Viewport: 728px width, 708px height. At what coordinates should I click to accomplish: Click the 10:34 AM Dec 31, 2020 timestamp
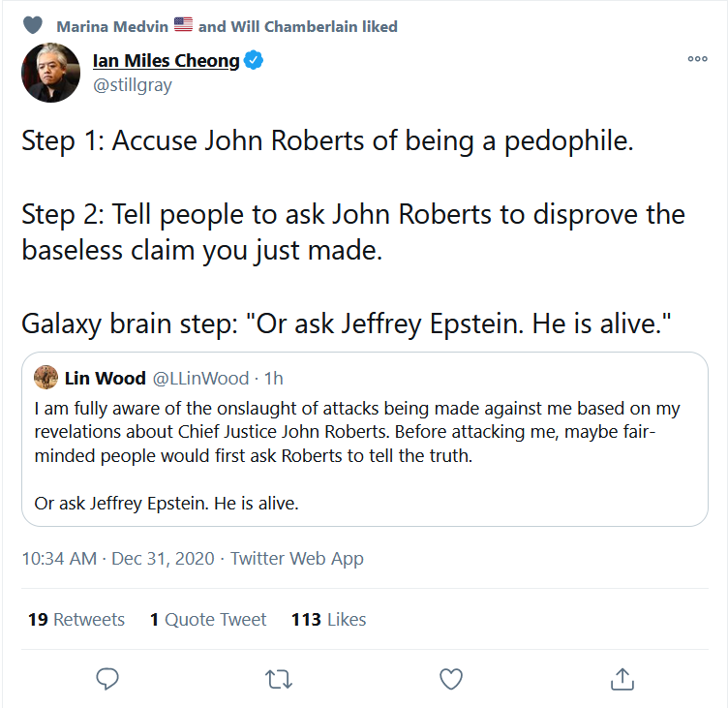coord(120,559)
